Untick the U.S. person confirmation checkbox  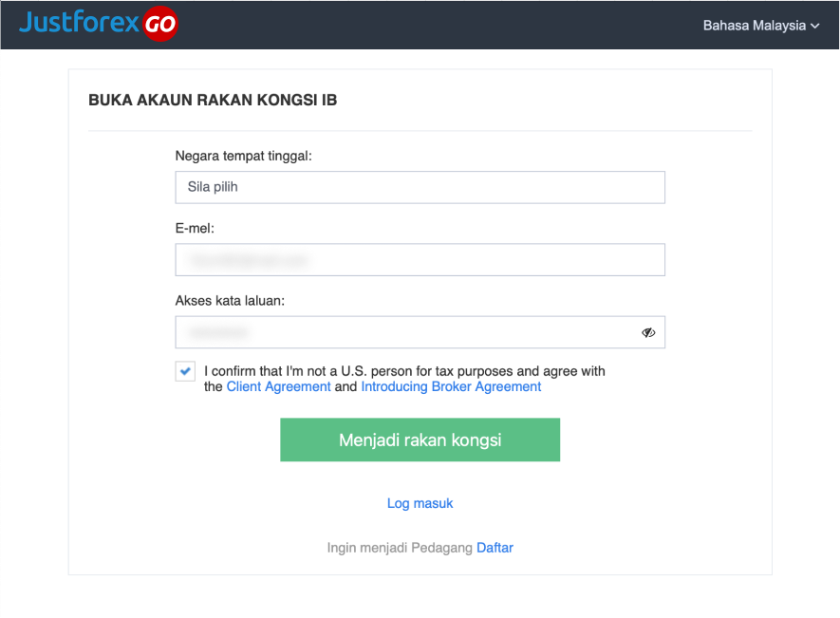tap(185, 371)
